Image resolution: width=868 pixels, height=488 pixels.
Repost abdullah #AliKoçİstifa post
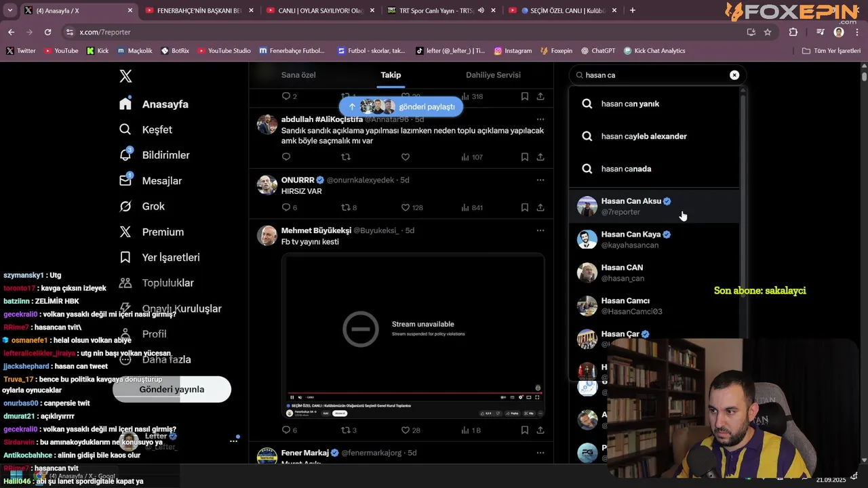[346, 157]
